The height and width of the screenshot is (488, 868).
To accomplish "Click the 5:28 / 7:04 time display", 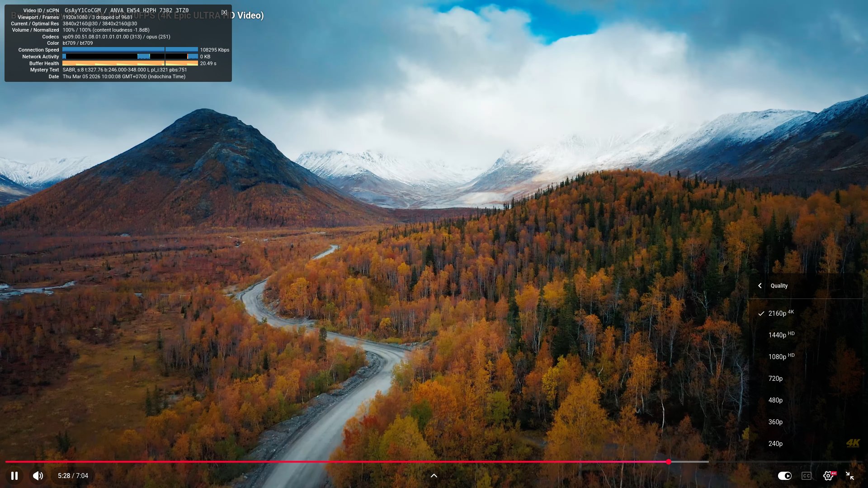I will pyautogui.click(x=73, y=476).
